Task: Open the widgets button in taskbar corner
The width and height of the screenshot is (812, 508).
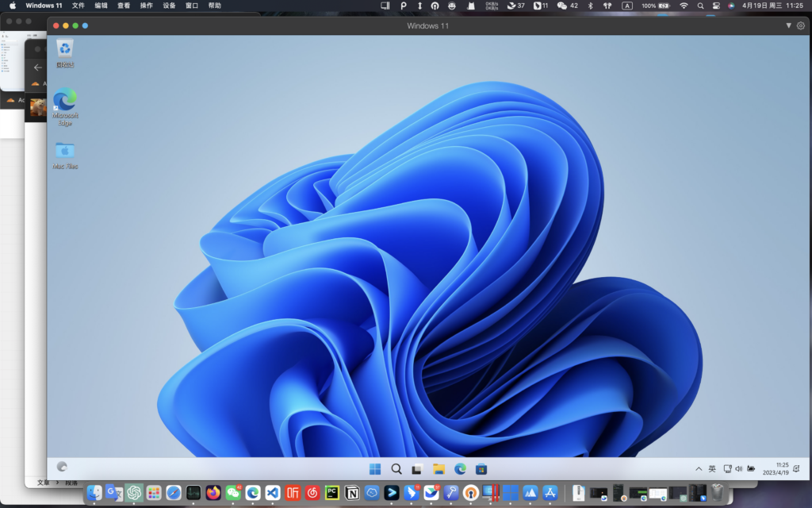Action: click(x=63, y=468)
